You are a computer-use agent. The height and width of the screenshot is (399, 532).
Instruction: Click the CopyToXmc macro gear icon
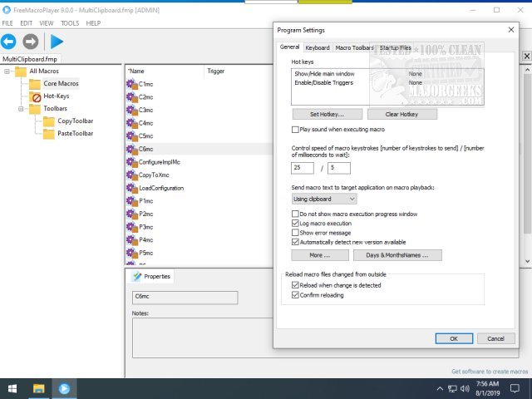(x=131, y=175)
